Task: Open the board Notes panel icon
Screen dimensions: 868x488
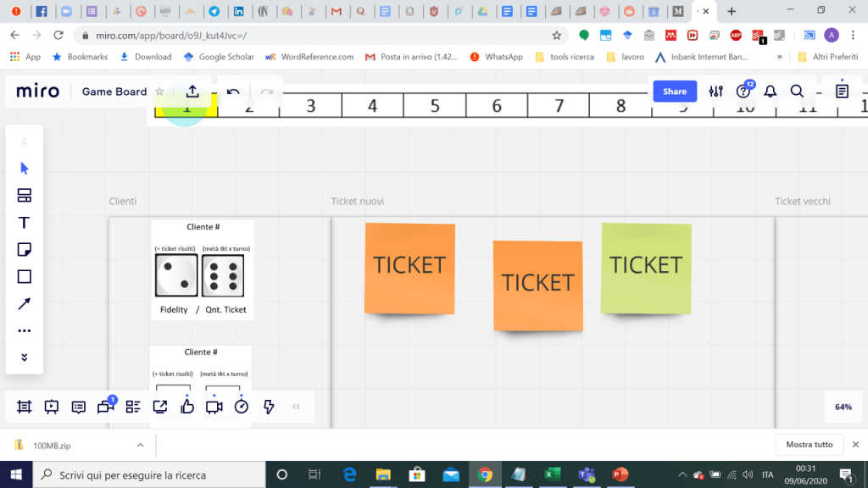Action: pyautogui.click(x=842, y=91)
